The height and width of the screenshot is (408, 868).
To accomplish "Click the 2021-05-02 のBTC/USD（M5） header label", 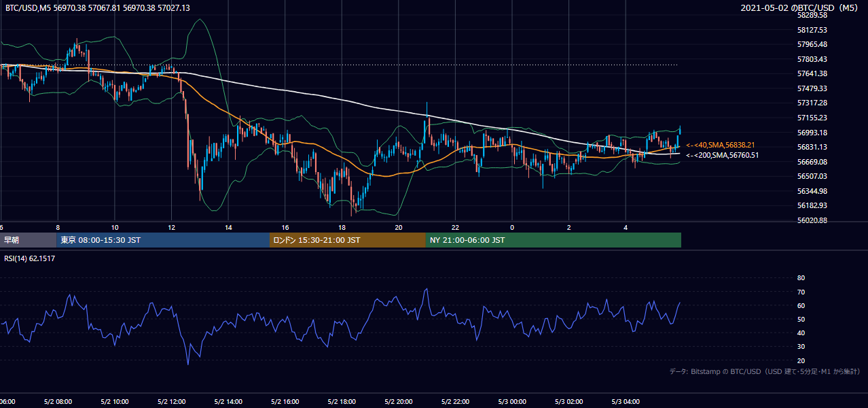I will 799,7.
